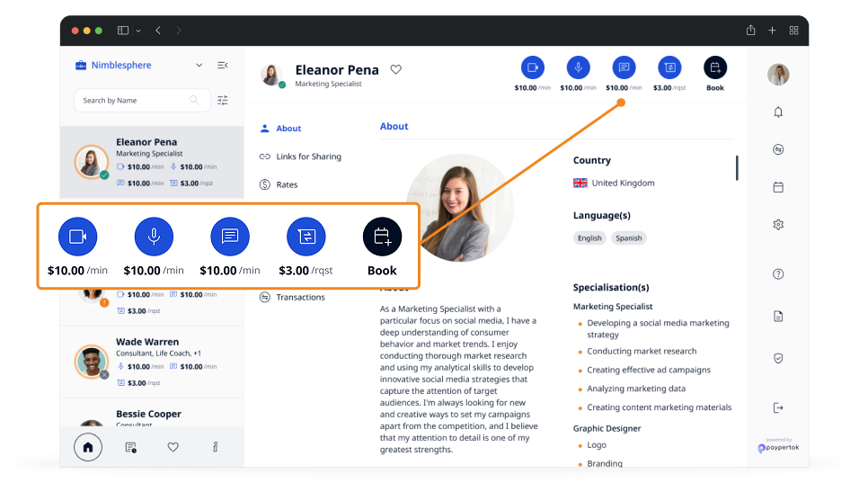The width and height of the screenshot is (868, 483).
Task: Open user avatar in right sidebar
Action: coord(778,75)
